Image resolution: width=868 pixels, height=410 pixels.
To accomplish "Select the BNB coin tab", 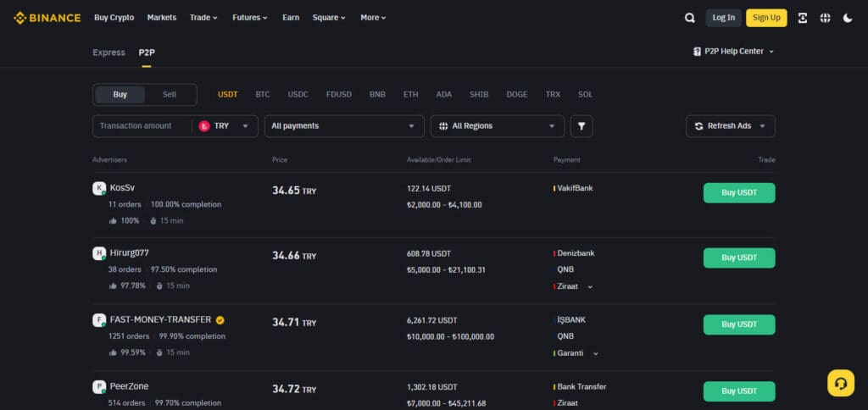I will tap(377, 95).
